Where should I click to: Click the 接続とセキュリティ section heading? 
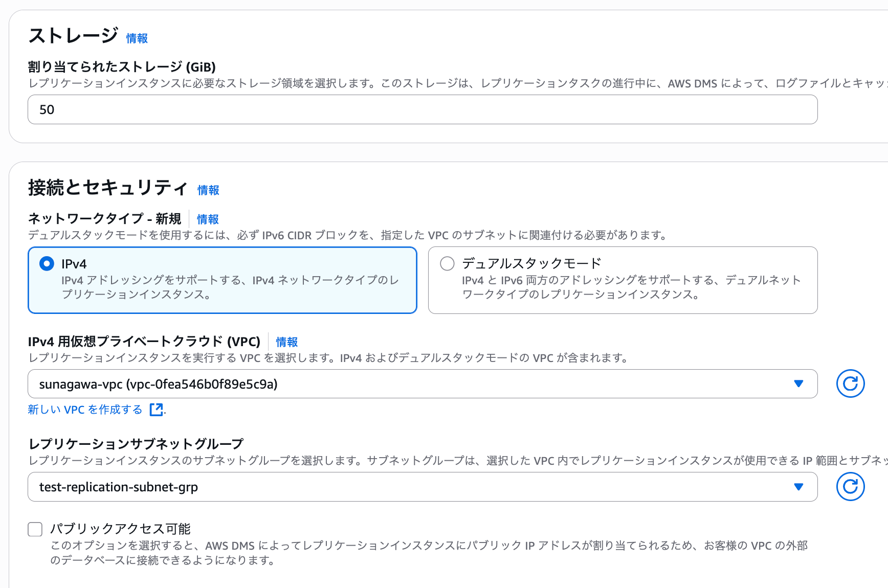(108, 188)
